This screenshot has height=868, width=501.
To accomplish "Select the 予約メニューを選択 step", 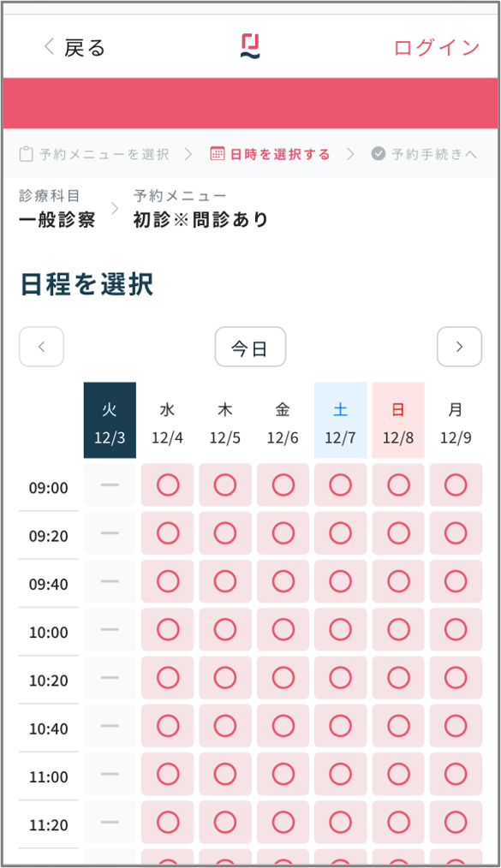I will [94, 154].
